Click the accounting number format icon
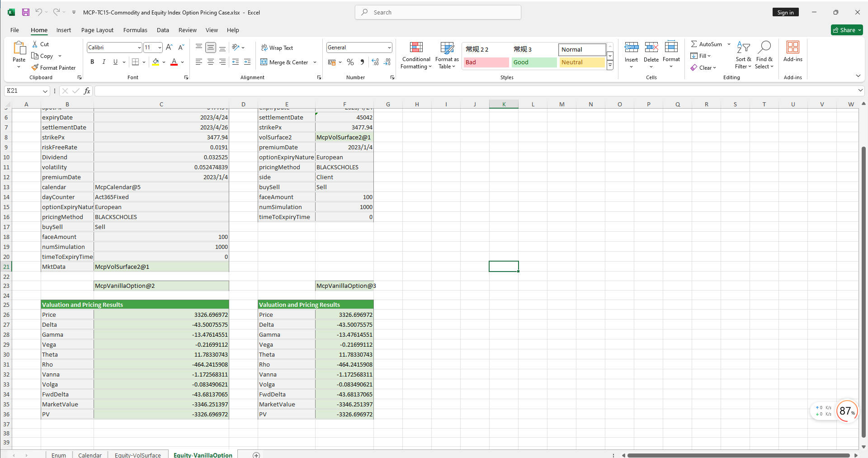 click(x=332, y=62)
